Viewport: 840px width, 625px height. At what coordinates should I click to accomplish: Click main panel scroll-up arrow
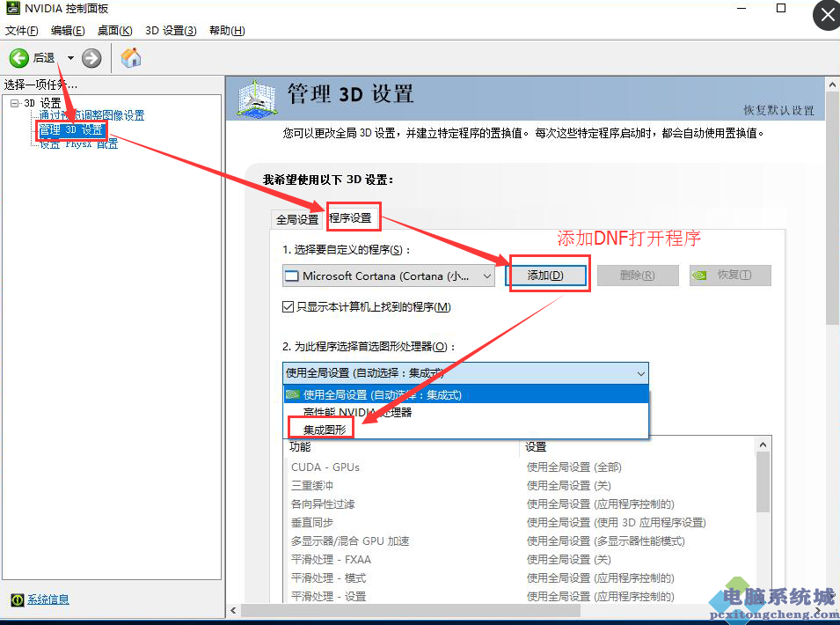[832, 85]
